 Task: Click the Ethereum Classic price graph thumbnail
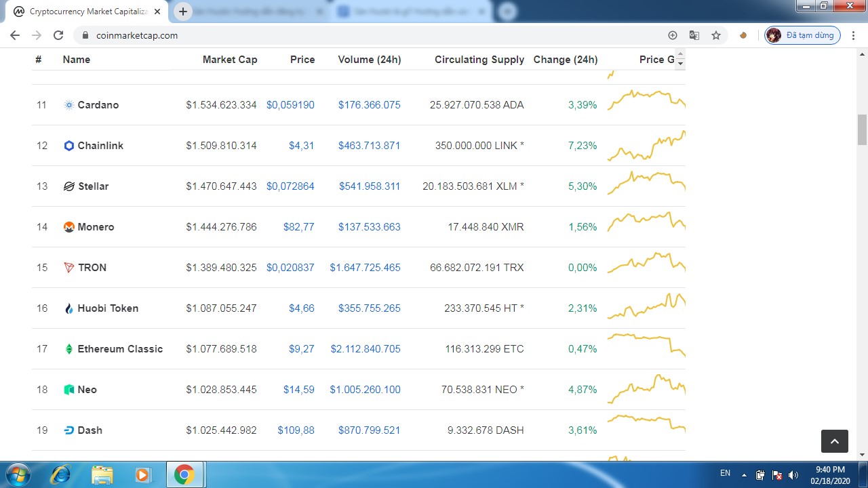[x=646, y=346]
